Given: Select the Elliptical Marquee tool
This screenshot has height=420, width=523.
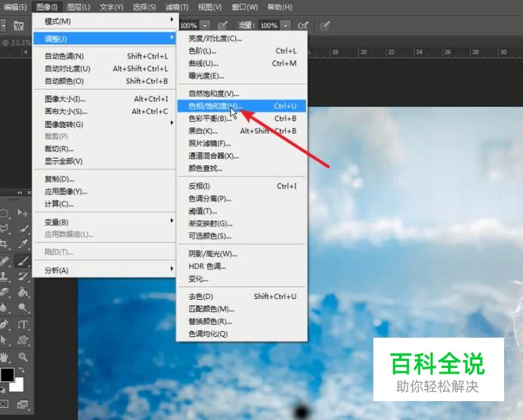Looking at the screenshot, I should [x=3, y=212].
